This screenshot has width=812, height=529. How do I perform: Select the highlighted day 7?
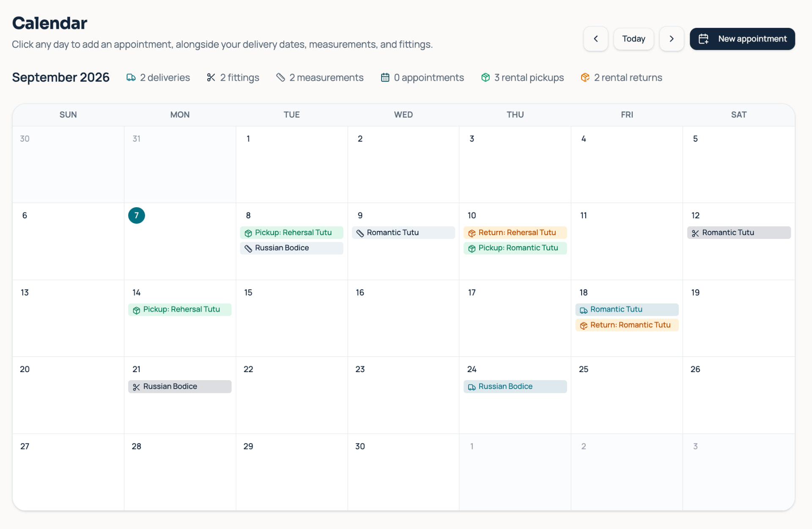click(137, 216)
